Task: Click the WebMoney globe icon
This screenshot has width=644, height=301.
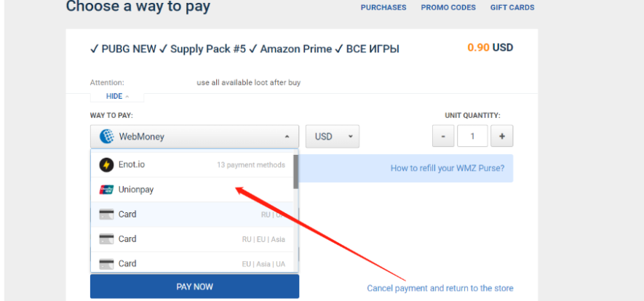Action: [106, 136]
